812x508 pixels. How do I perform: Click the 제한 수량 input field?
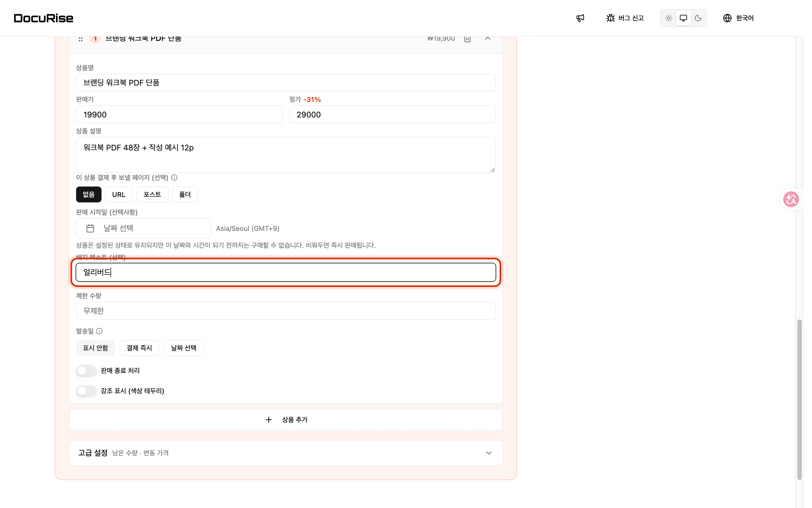click(x=286, y=311)
